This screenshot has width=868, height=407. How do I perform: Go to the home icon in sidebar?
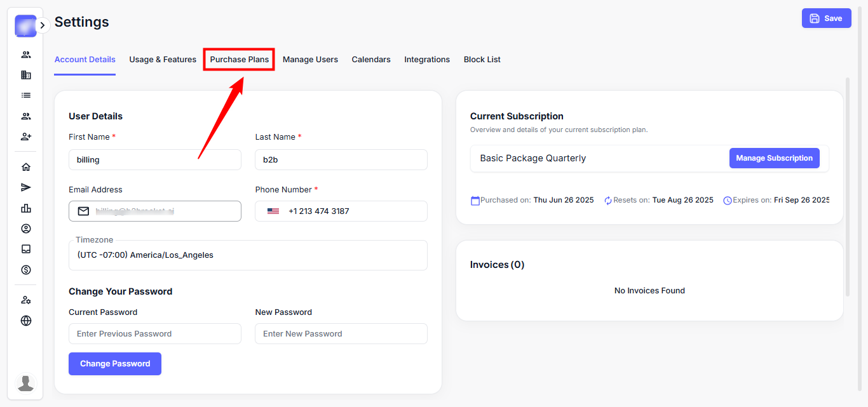tap(26, 167)
